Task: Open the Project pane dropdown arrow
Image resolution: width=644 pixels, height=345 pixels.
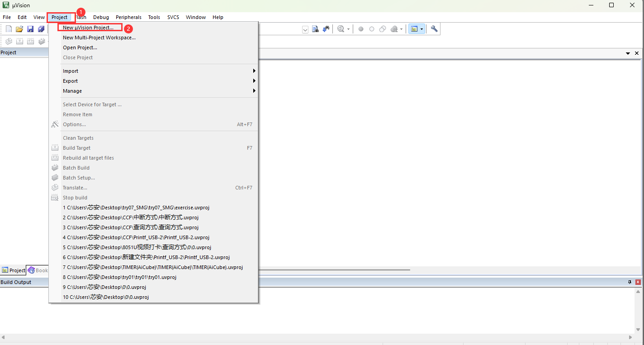Action: pos(628,53)
